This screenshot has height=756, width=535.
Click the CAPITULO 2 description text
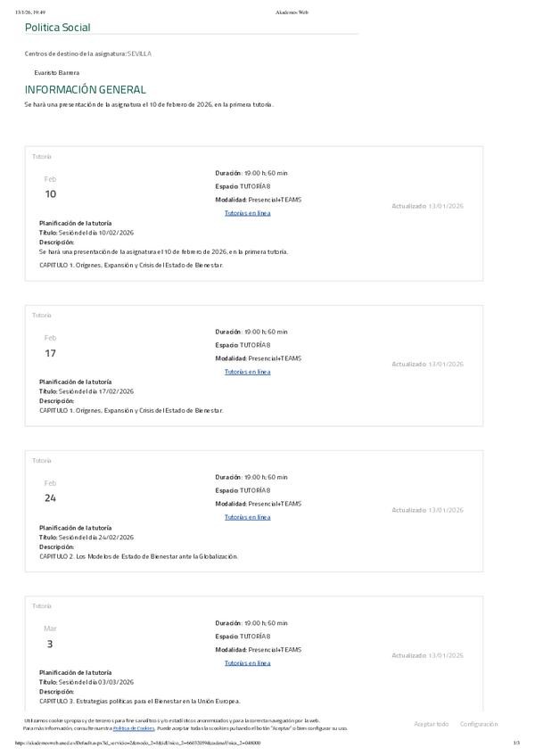(x=139, y=556)
